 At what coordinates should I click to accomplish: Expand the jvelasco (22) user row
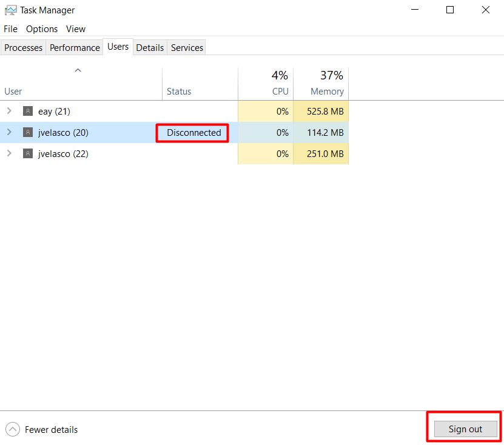tap(9, 153)
